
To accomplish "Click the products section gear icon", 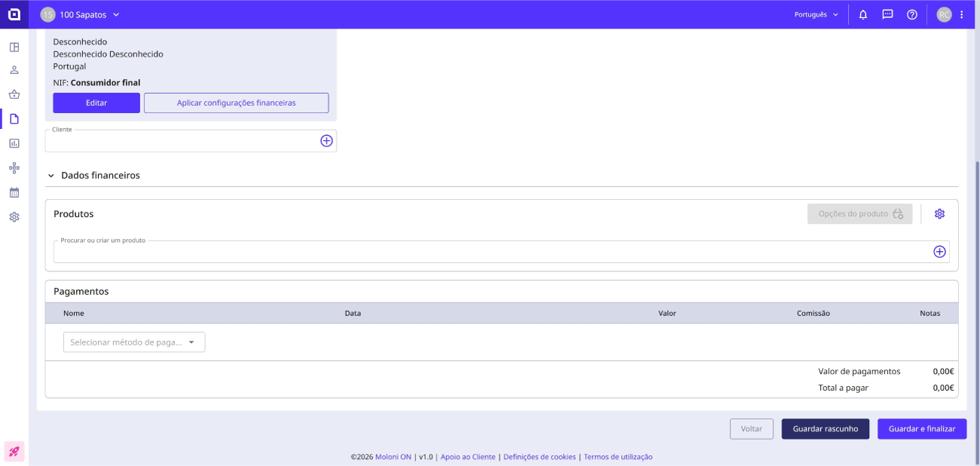I will pyautogui.click(x=939, y=214).
